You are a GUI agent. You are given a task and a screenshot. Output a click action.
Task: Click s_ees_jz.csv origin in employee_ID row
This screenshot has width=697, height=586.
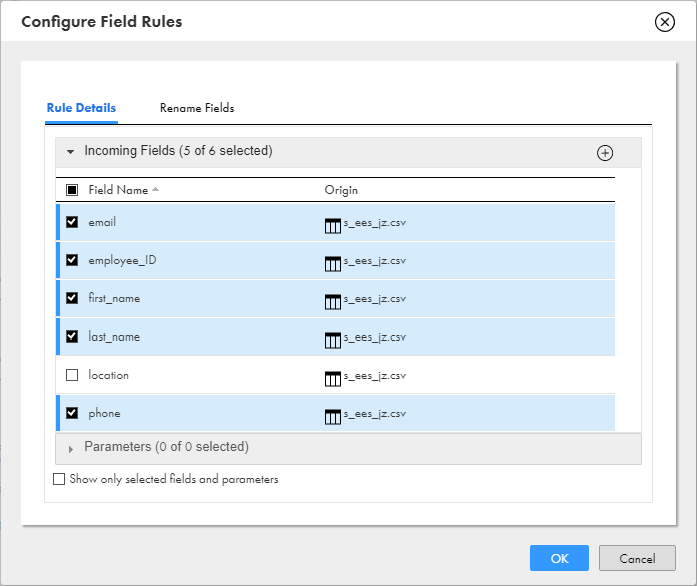click(x=374, y=261)
